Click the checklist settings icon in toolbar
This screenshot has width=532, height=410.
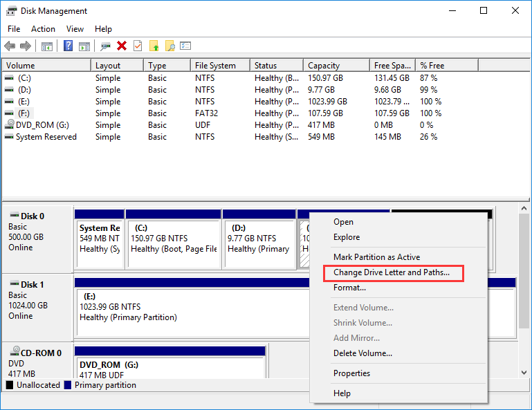(x=185, y=46)
